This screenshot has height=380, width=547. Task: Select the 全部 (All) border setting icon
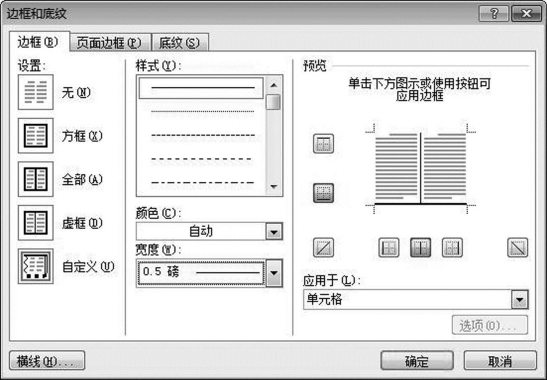[x=36, y=179]
